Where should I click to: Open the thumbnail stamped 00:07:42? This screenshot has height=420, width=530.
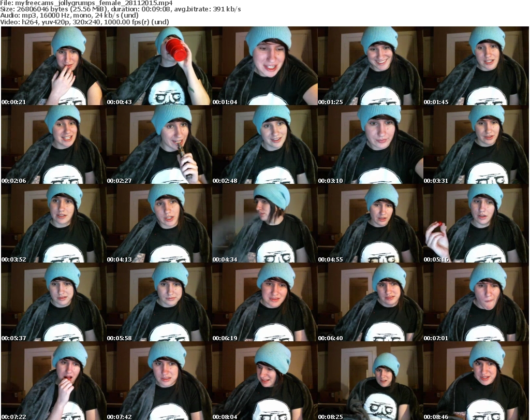159,381
